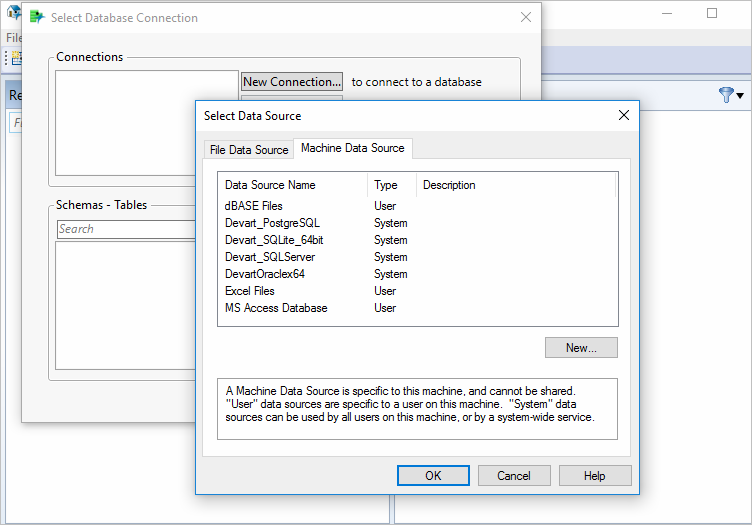Select the dBASE Files data source
752x525 pixels.
coord(254,206)
